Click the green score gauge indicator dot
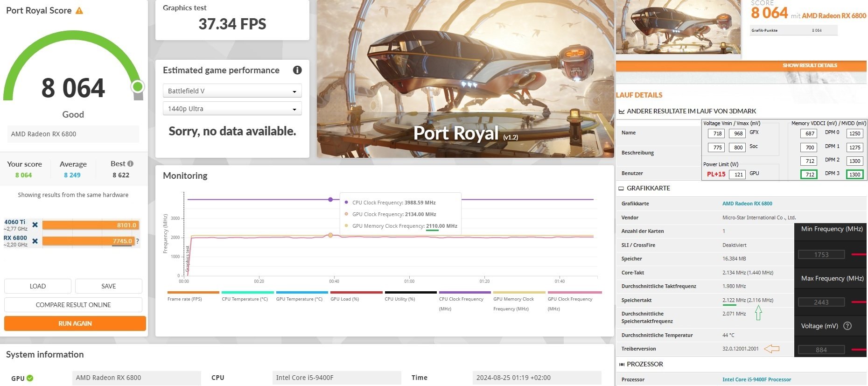Image resolution: width=868 pixels, height=386 pixels. 138,87
